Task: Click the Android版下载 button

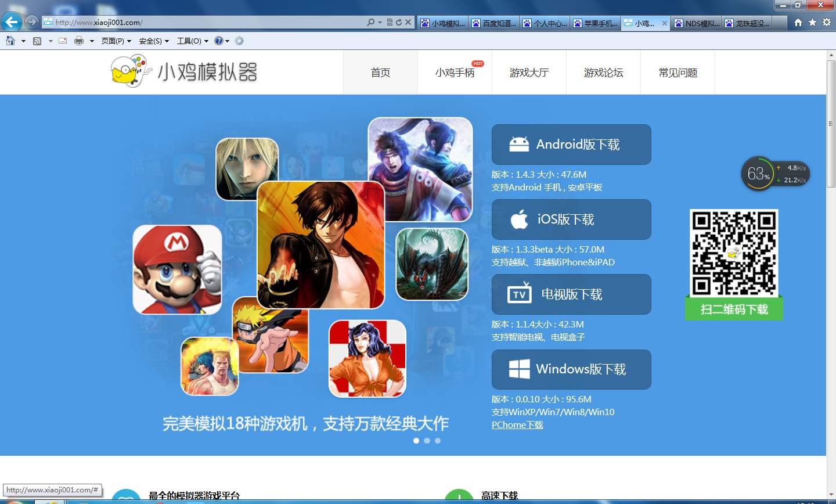Action: coord(571,144)
